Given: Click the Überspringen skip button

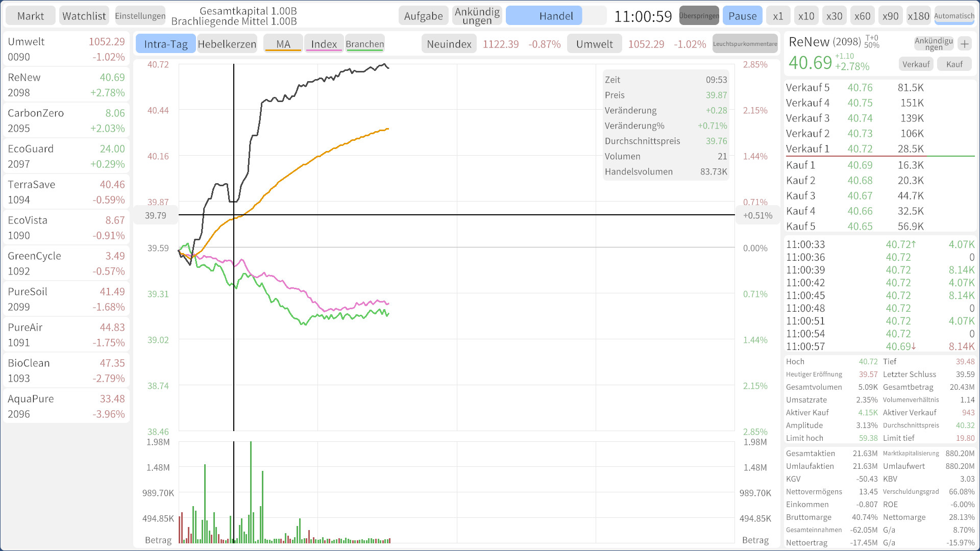Looking at the screenshot, I should tap(699, 16).
